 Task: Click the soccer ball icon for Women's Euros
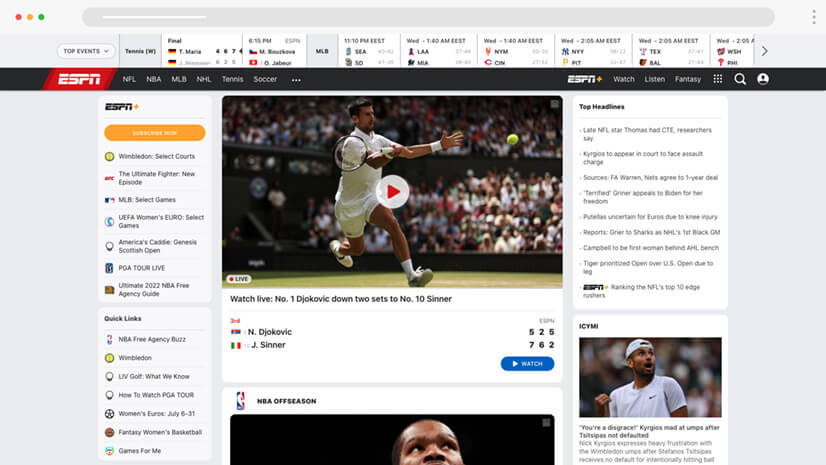[x=109, y=413]
